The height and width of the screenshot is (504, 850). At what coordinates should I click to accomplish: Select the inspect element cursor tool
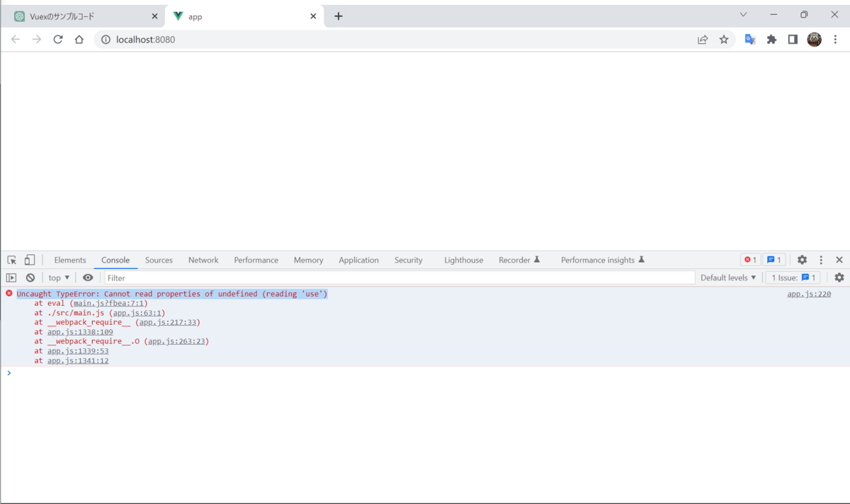click(x=11, y=260)
